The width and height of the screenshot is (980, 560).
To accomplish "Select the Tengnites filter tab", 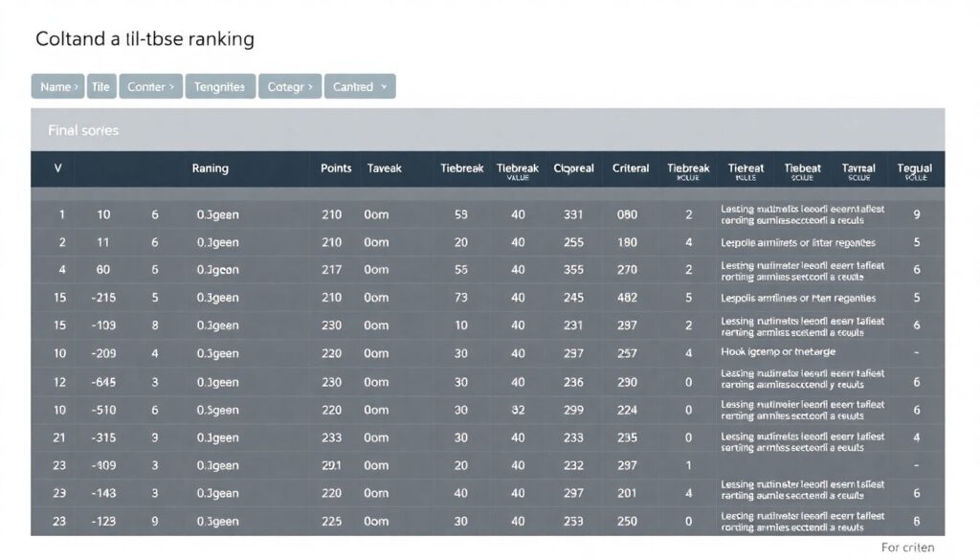I will point(220,87).
